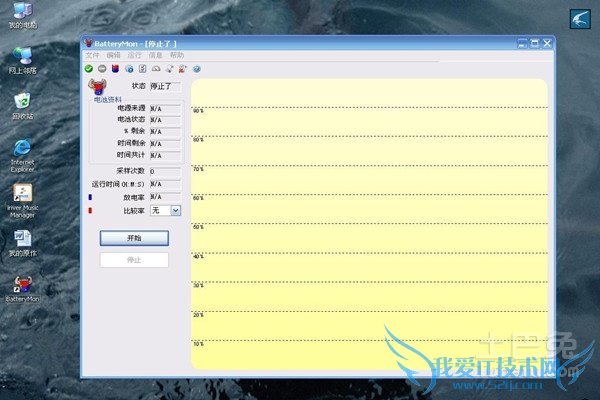Select the 网上邻居 desktop icon
Screen dimensions: 600x400
tap(23, 60)
